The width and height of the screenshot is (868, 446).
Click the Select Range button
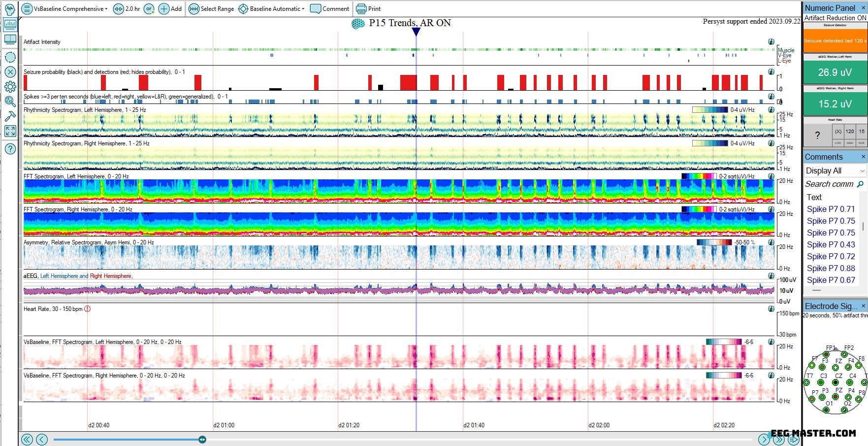click(211, 9)
